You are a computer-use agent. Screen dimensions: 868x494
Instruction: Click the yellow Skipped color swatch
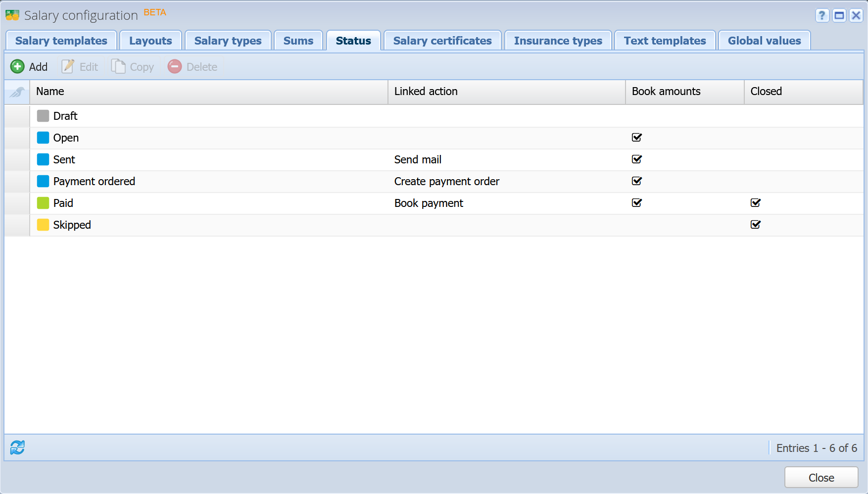tap(43, 225)
